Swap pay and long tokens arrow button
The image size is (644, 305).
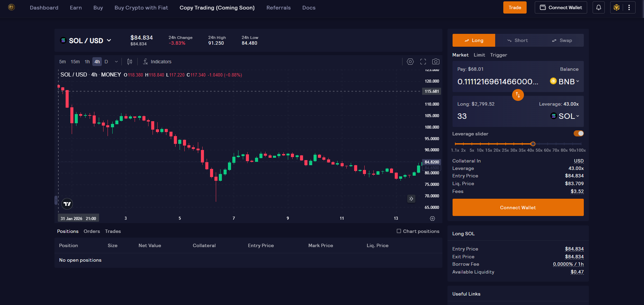pyautogui.click(x=517, y=95)
